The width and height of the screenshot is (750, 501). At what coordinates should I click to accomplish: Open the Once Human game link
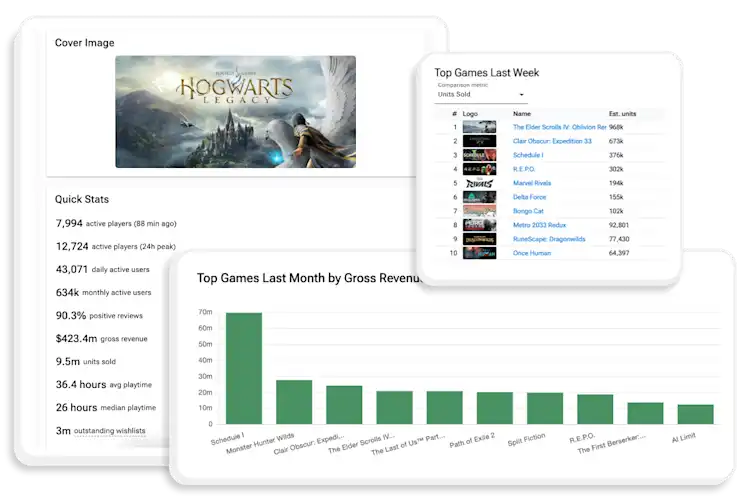pyautogui.click(x=531, y=253)
